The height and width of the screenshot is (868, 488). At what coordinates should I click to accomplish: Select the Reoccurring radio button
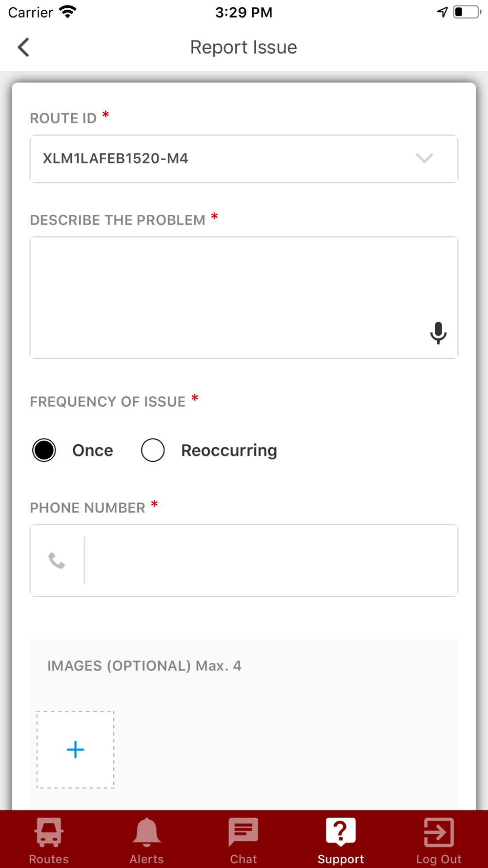(153, 450)
